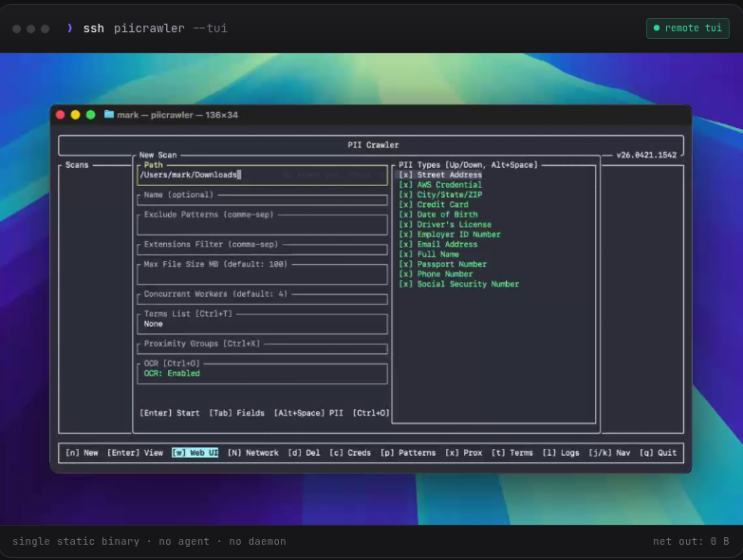Viewport: 743px width, 560px height.
Task: Click the green zoom button of terminal
Action: point(90,115)
